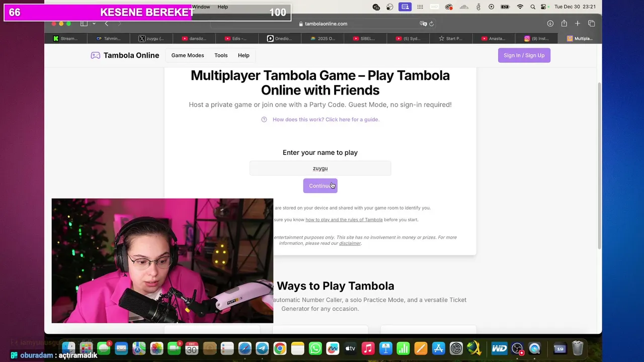Open Notes from the dock
Image resolution: width=644 pixels, height=362 pixels.
click(x=297, y=348)
